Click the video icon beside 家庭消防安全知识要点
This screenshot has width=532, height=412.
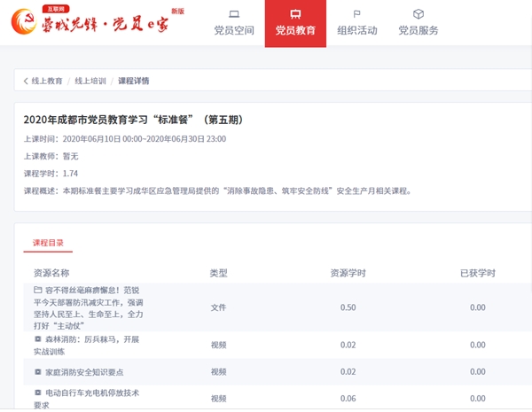(x=37, y=371)
